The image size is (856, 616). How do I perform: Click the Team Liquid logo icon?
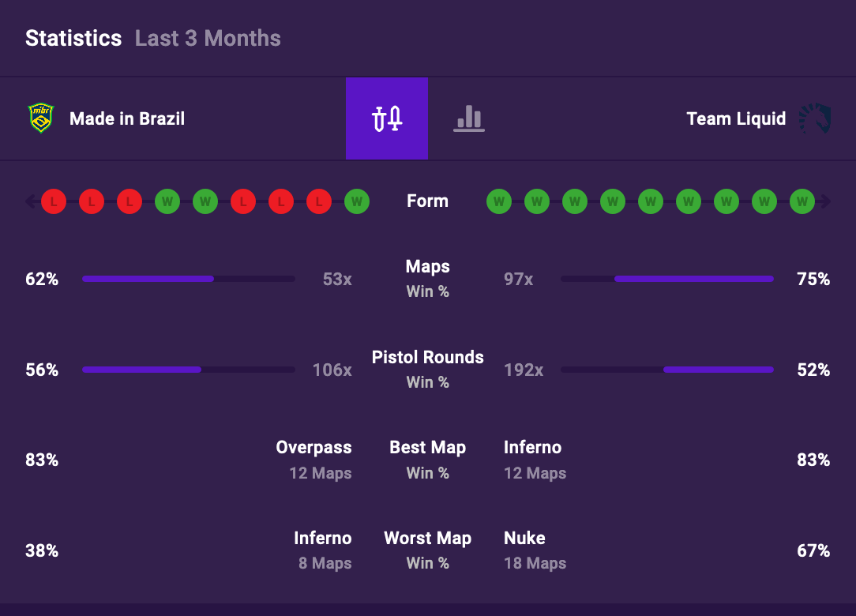coord(814,118)
